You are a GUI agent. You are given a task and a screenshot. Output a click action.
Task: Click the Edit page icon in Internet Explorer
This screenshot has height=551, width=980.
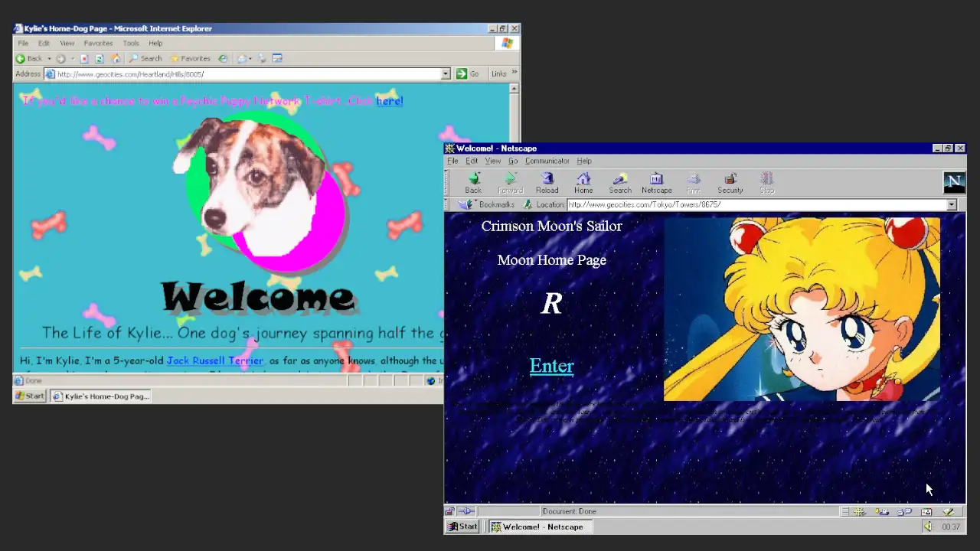coord(277,58)
